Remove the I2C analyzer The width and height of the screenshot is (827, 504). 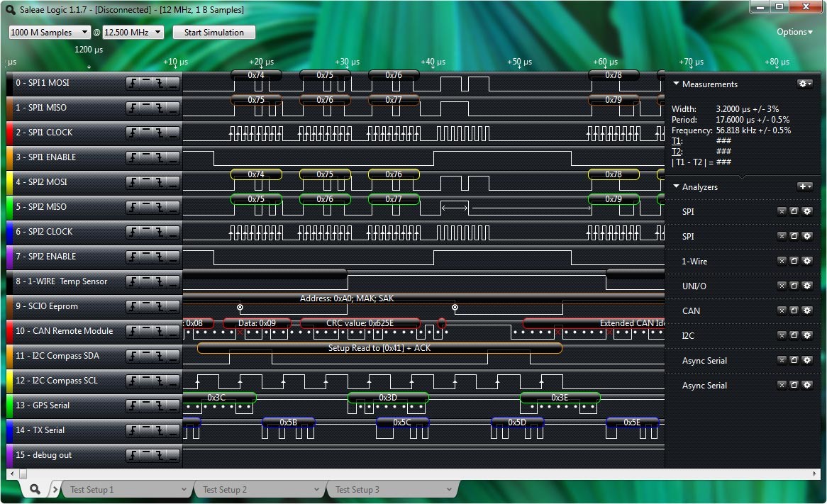coord(782,335)
